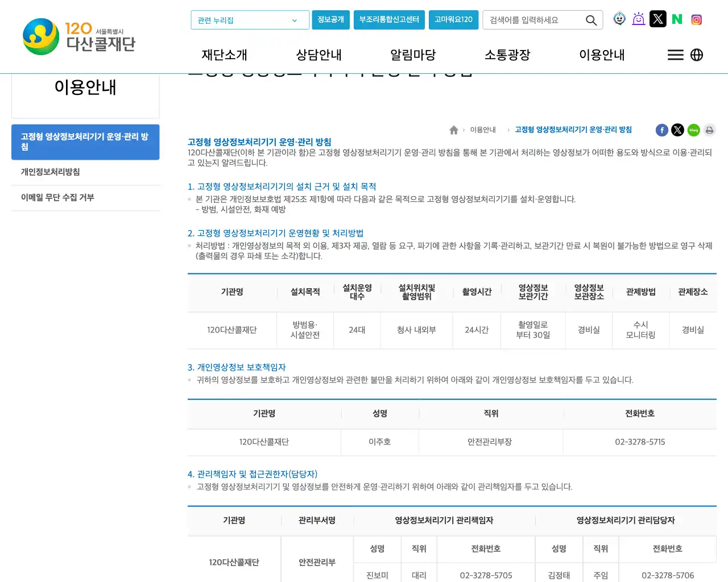Click the 촬영일로부터 30일 cell
The image size is (728, 582).
tap(533, 330)
